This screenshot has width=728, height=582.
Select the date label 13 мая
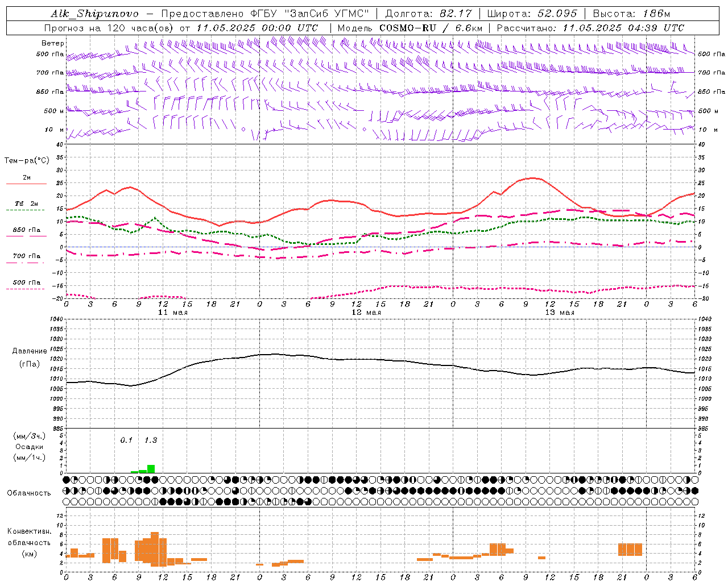tap(560, 313)
